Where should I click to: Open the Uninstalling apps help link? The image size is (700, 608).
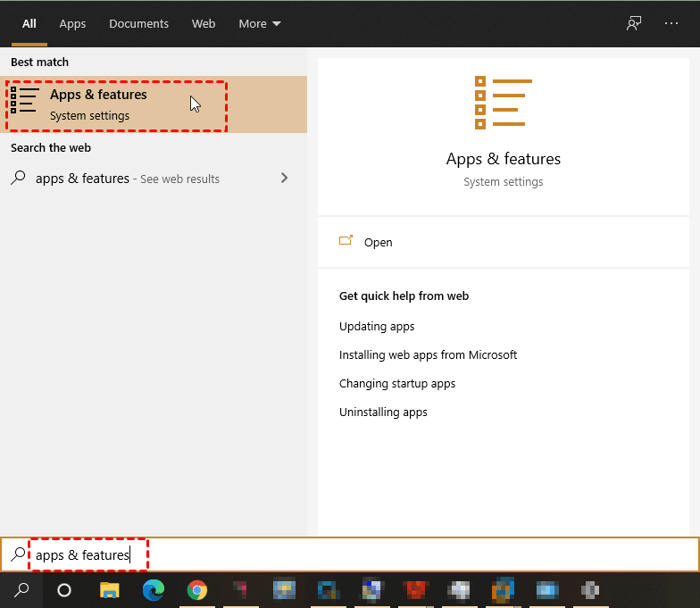click(x=383, y=412)
